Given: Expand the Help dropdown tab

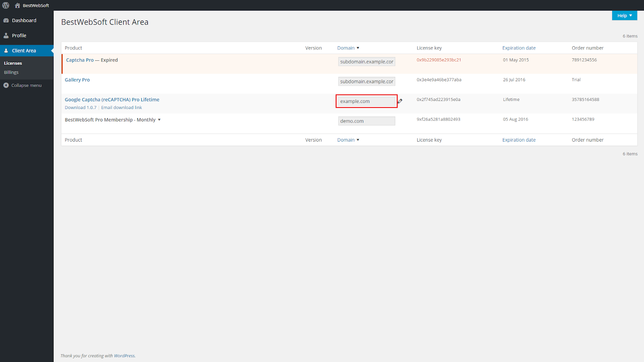Looking at the screenshot, I should pyautogui.click(x=625, y=16).
